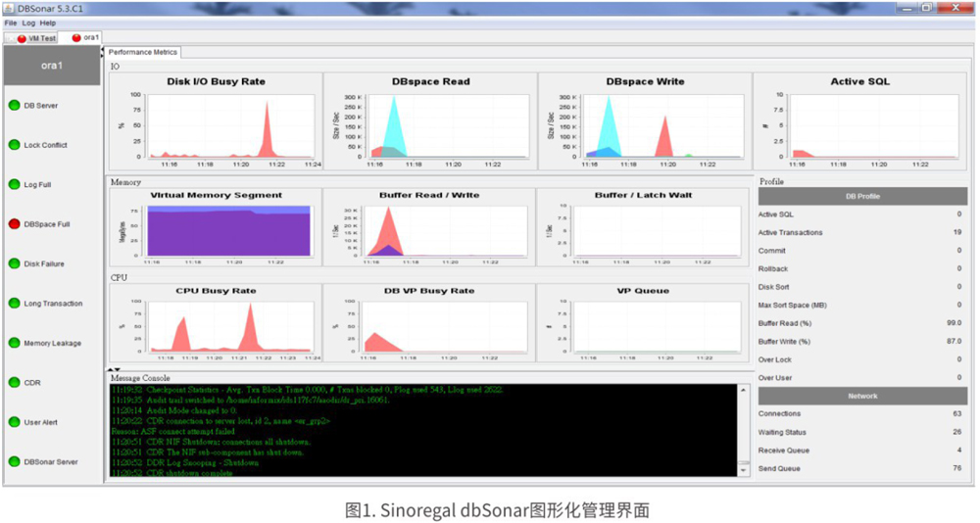The height and width of the screenshot is (523, 980).
Task: Open the Disk I/O Busy Rate chart
Action: (216, 121)
